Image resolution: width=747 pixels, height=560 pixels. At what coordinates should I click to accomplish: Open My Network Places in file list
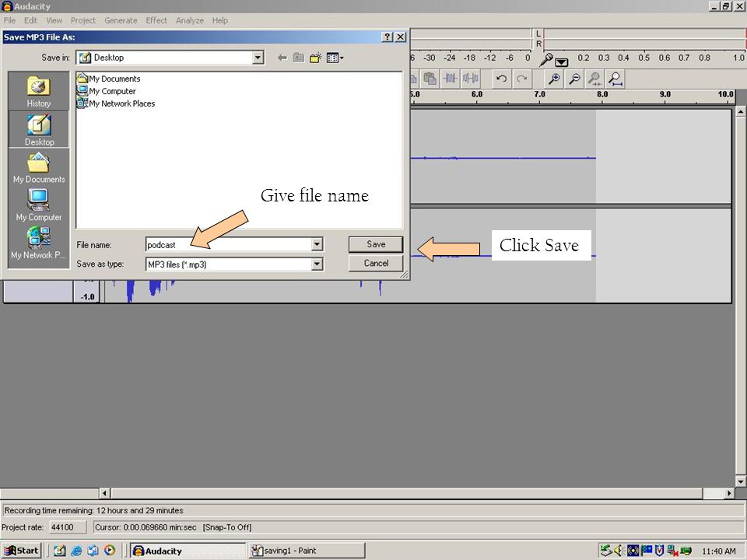(116, 103)
